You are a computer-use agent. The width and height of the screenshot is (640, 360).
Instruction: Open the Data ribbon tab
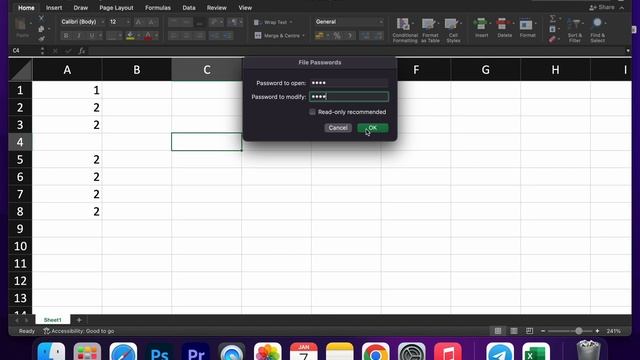pyautogui.click(x=189, y=8)
